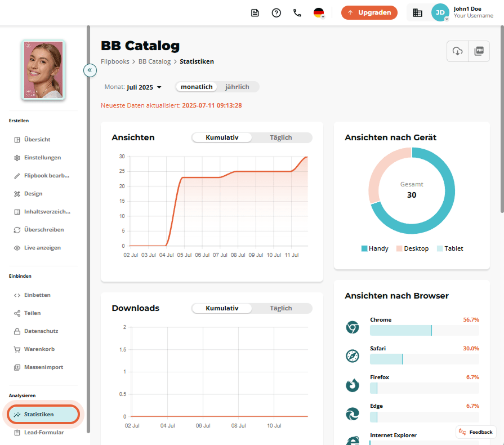Viewport: 504px width, 445px height.
Task: Click the cloud download statistics icon
Action: pyautogui.click(x=457, y=51)
